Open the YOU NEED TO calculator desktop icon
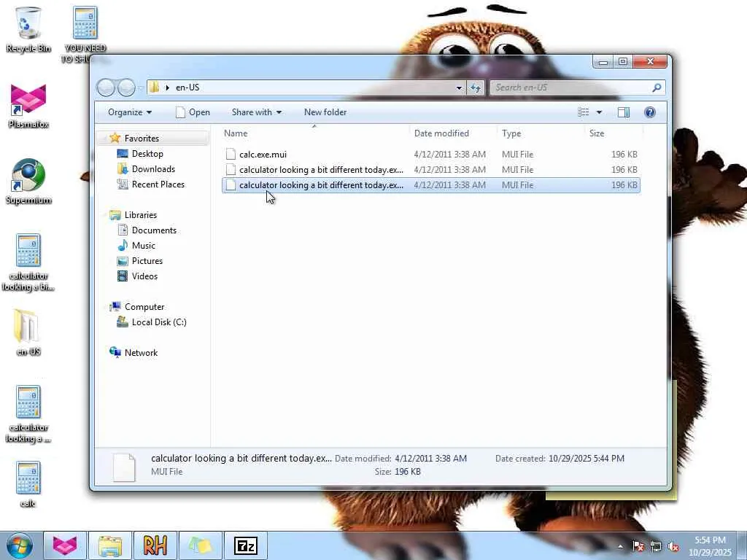The image size is (747, 560). pos(85,34)
